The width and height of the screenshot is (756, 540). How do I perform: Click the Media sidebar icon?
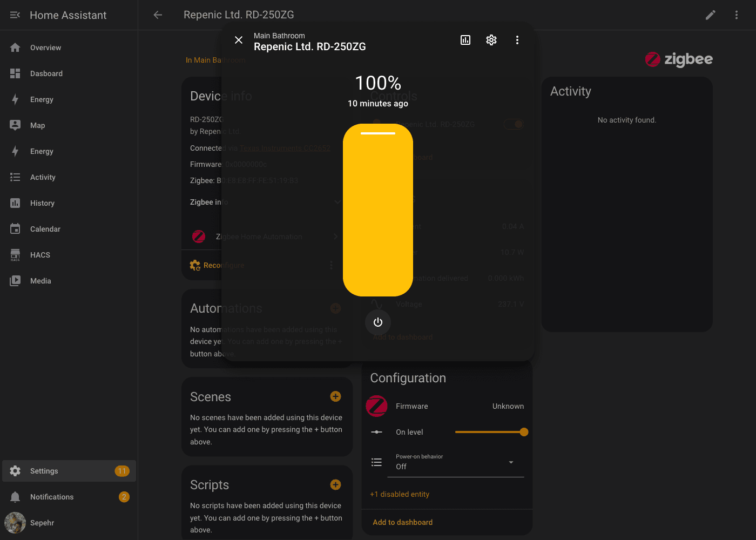(15, 281)
